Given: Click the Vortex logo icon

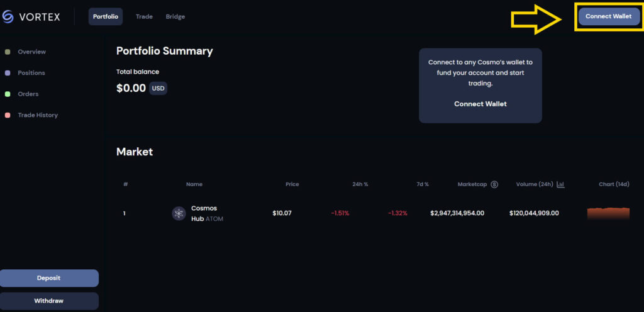Looking at the screenshot, I should (8, 17).
